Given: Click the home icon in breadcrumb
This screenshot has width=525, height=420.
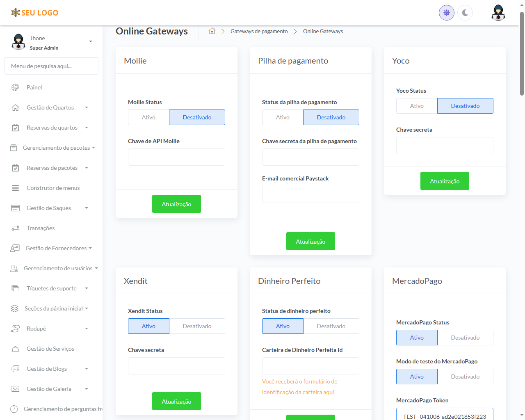Looking at the screenshot, I should tap(212, 31).
